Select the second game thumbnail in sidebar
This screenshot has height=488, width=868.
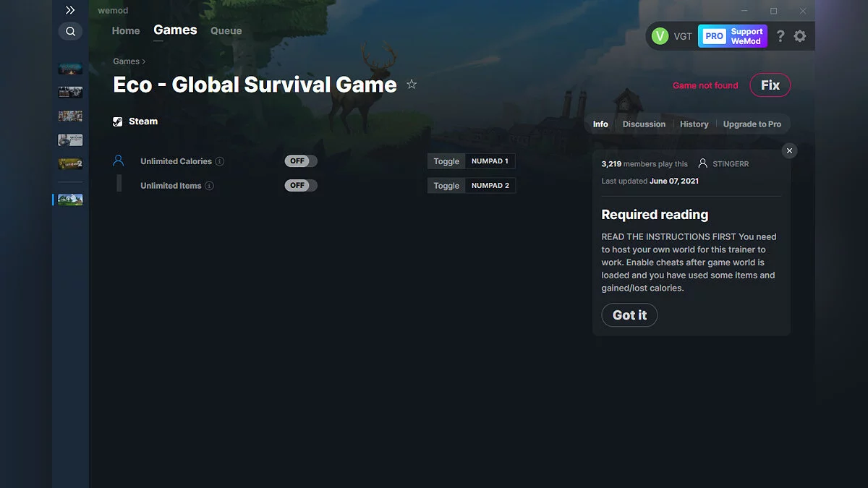tap(70, 93)
